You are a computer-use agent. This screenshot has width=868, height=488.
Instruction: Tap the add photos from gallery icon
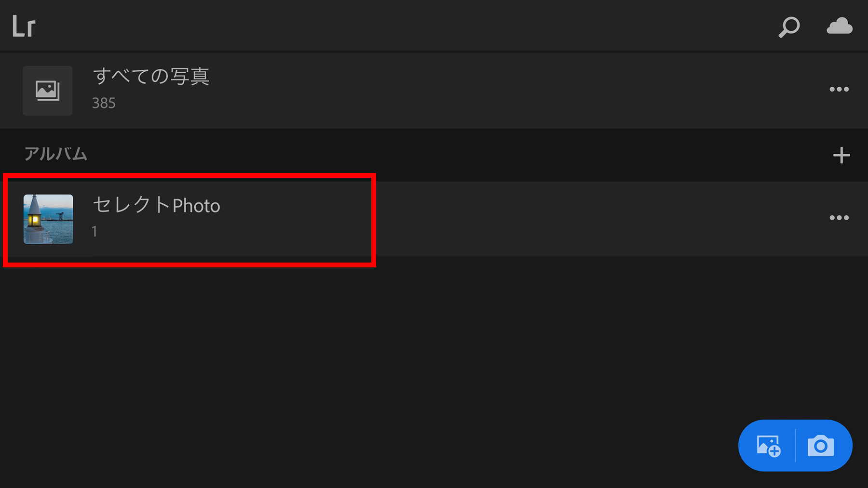point(768,446)
